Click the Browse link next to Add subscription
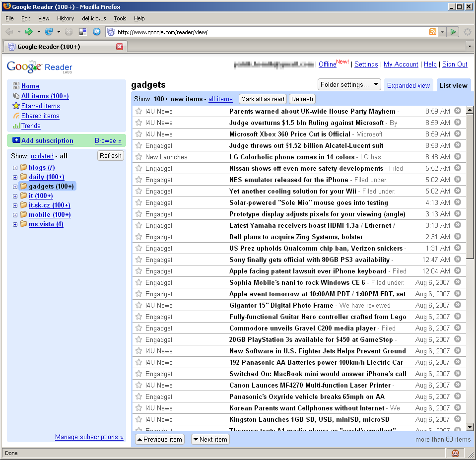Image resolution: width=476 pixels, height=460 pixels. [108, 140]
